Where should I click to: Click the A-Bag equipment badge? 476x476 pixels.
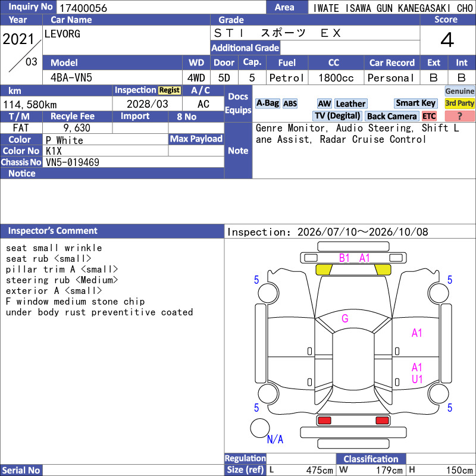pos(267,104)
